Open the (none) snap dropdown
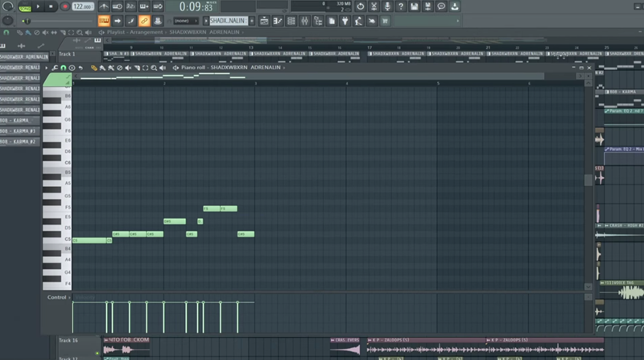644x360 pixels. point(186,21)
